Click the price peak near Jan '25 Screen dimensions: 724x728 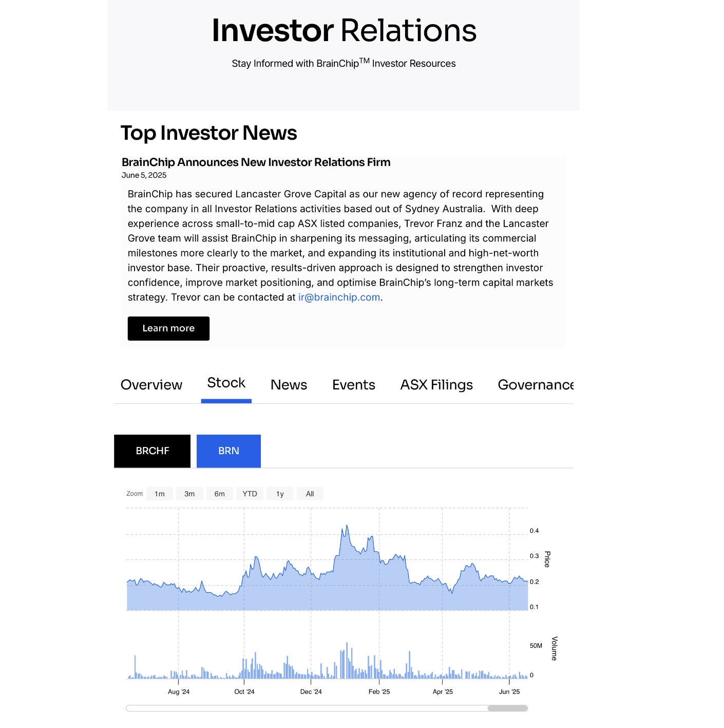[347, 526]
